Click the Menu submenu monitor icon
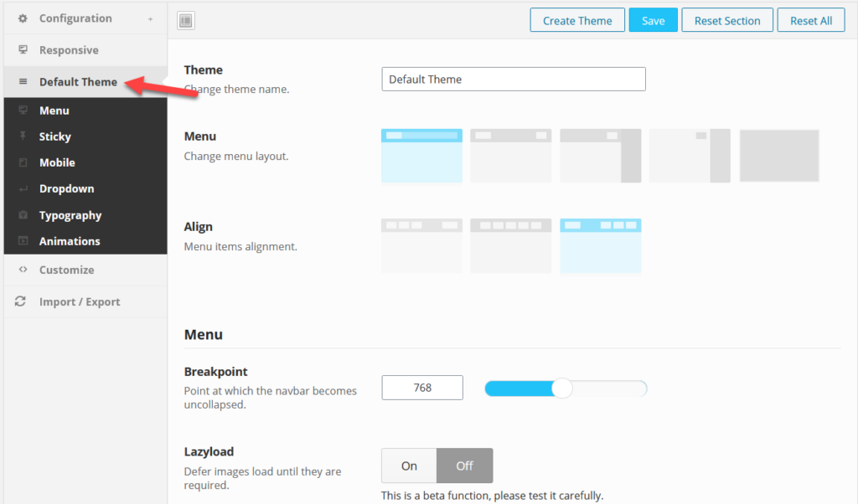The image size is (858, 504). 23,110
